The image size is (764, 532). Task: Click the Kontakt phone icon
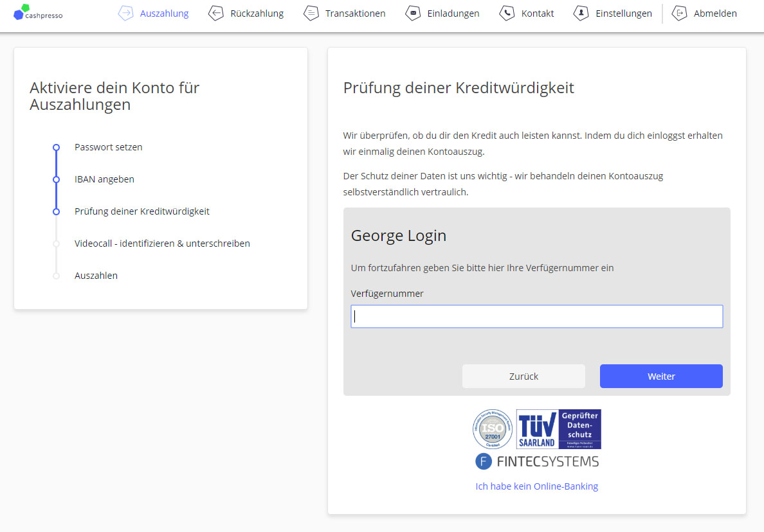pyautogui.click(x=507, y=13)
